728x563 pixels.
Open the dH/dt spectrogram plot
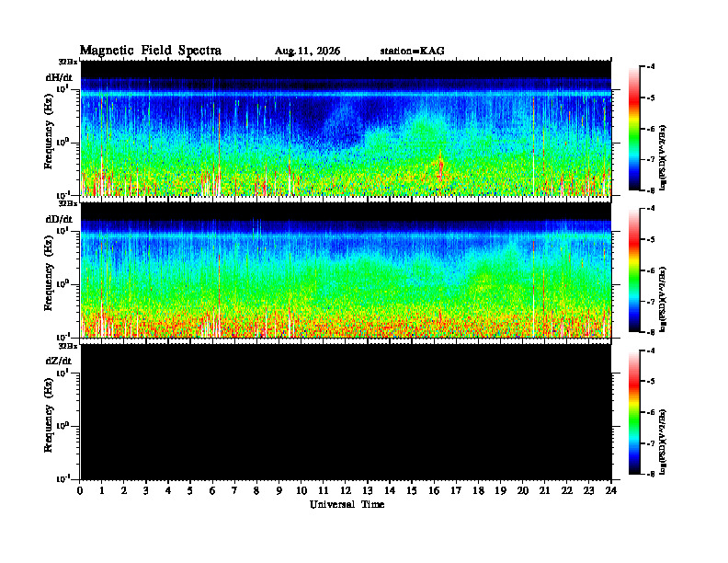(346, 128)
